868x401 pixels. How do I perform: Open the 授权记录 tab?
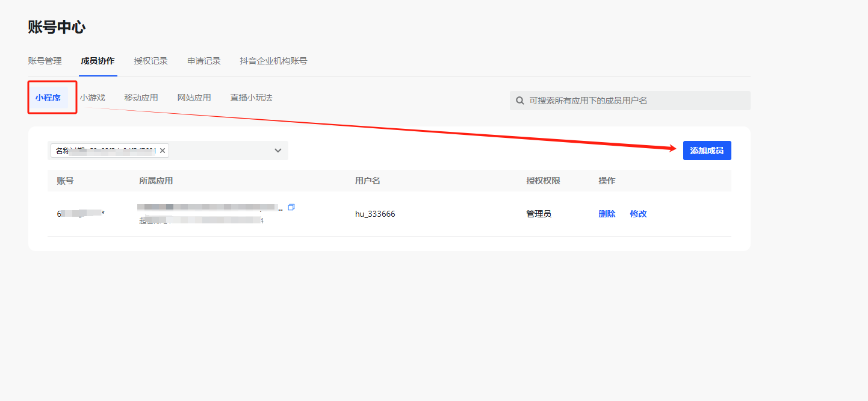(150, 61)
